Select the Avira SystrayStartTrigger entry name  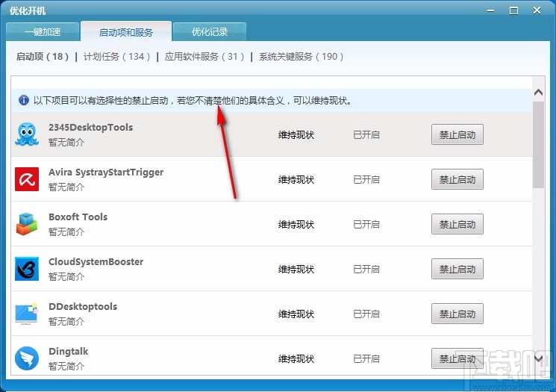click(106, 172)
